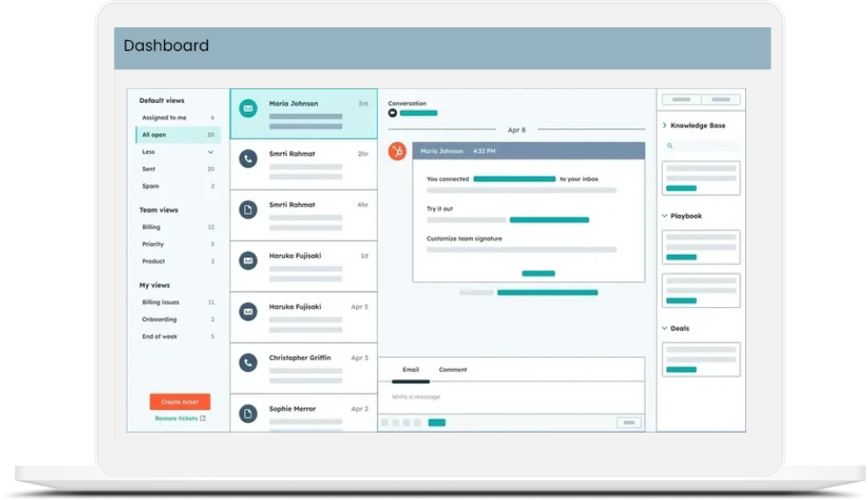
Task: Open the Restore tickets link
Action: 176,418
